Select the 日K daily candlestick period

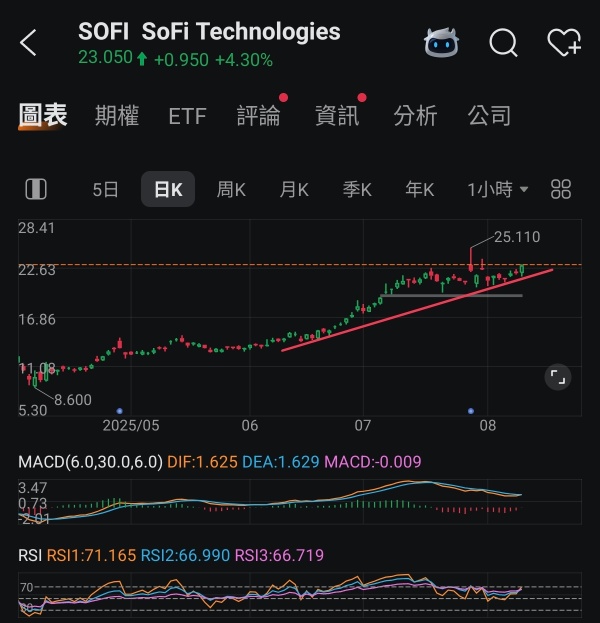(x=168, y=189)
